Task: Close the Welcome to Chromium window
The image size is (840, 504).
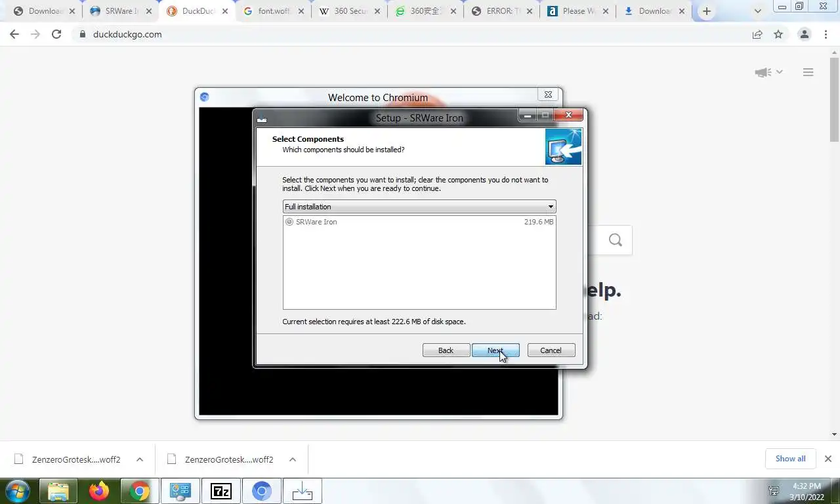Action: click(549, 94)
